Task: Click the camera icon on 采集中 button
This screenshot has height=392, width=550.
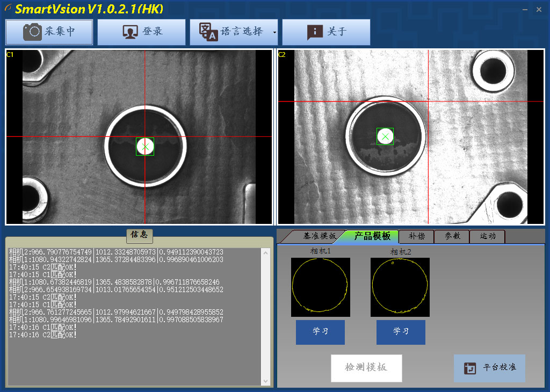Action: pos(32,32)
